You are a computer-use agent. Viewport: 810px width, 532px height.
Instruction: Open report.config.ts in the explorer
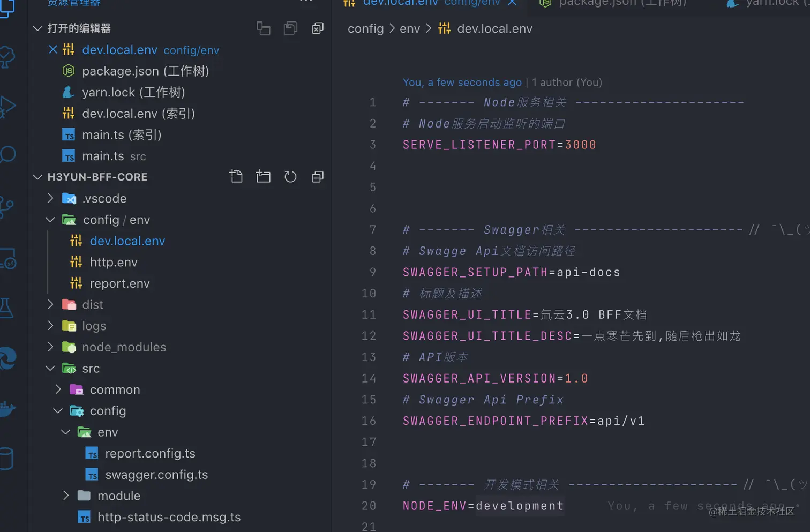(150, 453)
